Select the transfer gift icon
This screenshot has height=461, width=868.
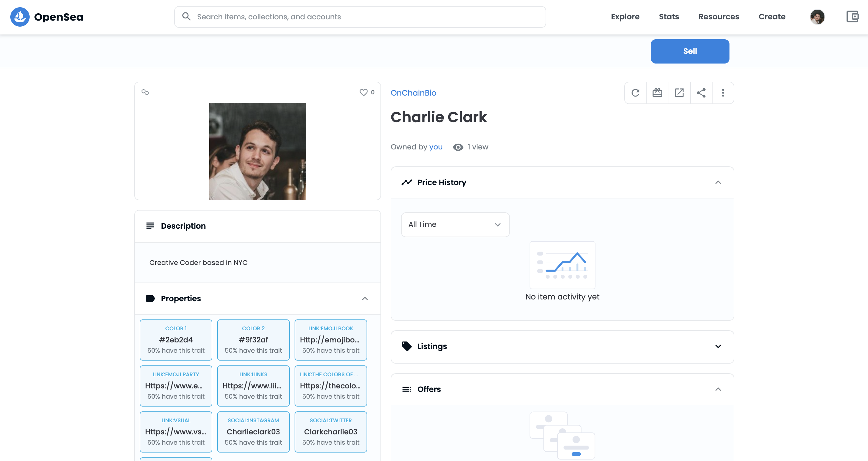658,93
